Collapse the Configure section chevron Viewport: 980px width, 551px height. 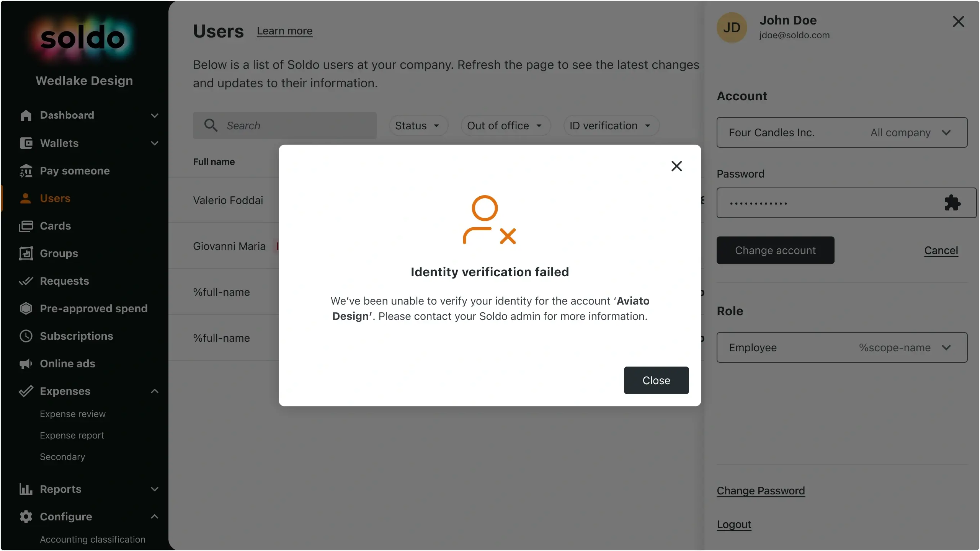pyautogui.click(x=155, y=517)
